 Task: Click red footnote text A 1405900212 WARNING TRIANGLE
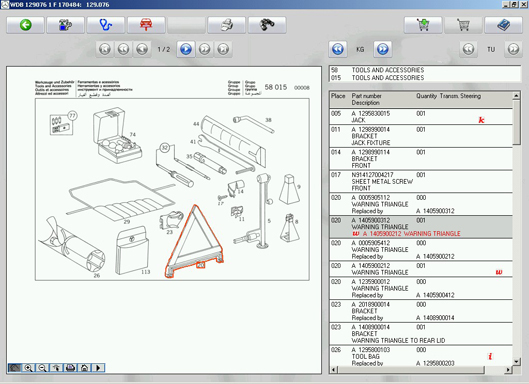pyautogui.click(x=412, y=234)
